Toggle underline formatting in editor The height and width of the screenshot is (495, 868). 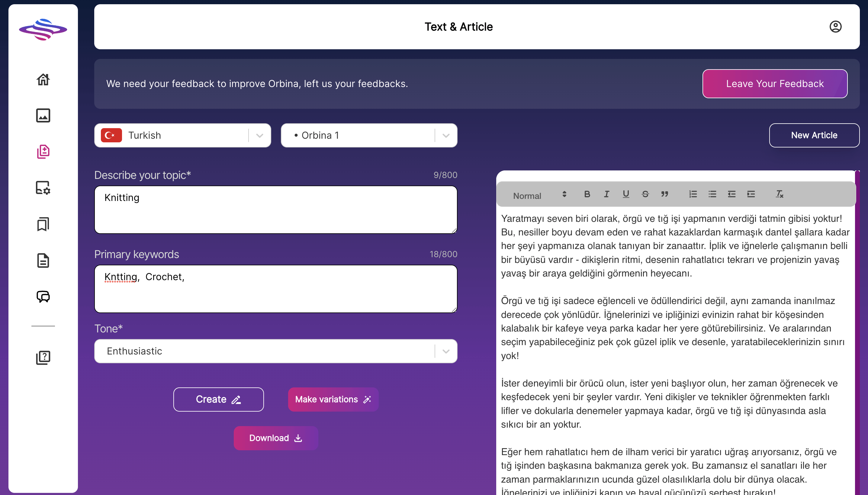click(x=626, y=194)
